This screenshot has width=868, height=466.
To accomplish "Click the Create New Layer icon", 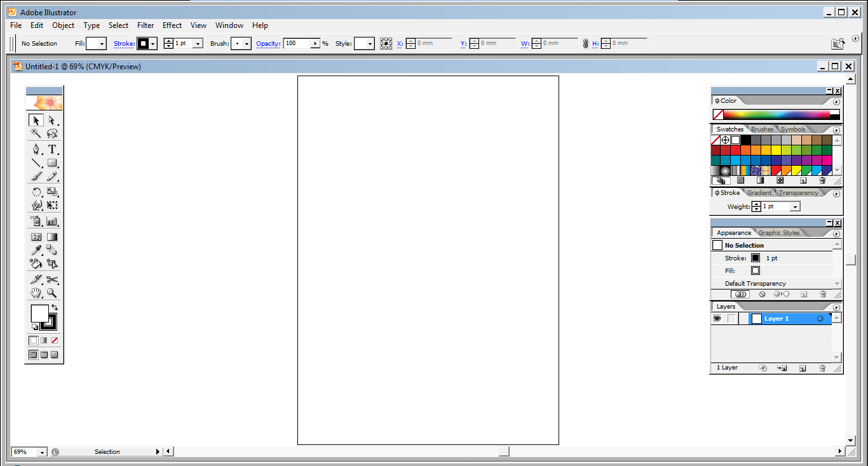I will click(x=802, y=368).
